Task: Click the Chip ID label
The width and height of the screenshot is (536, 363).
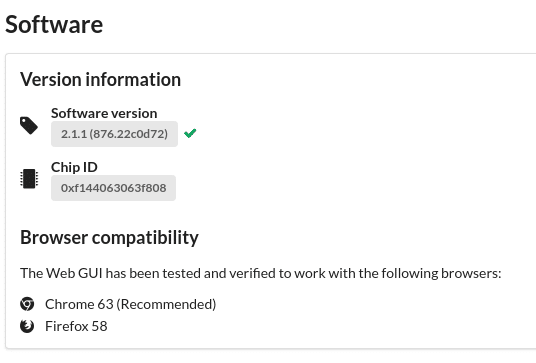Action: (x=74, y=167)
